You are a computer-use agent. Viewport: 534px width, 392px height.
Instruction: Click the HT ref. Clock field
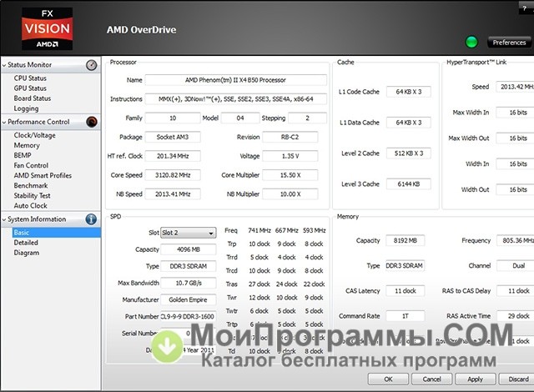173,156
